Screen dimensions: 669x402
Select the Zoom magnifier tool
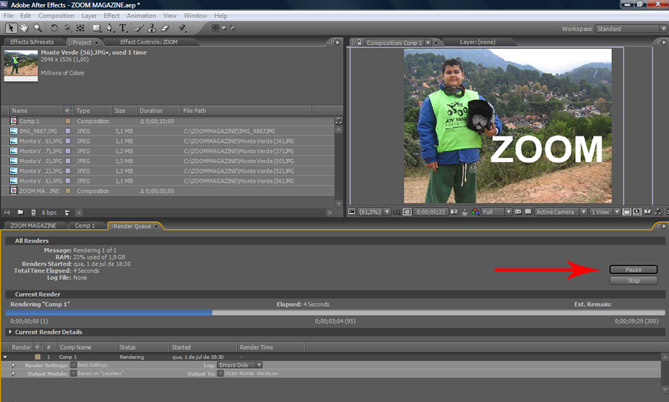pos(36,29)
